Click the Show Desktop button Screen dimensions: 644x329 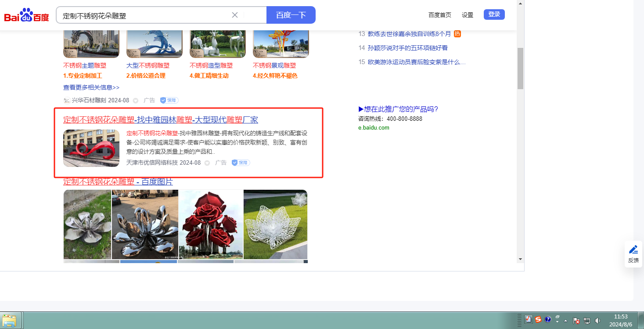pos(640,320)
